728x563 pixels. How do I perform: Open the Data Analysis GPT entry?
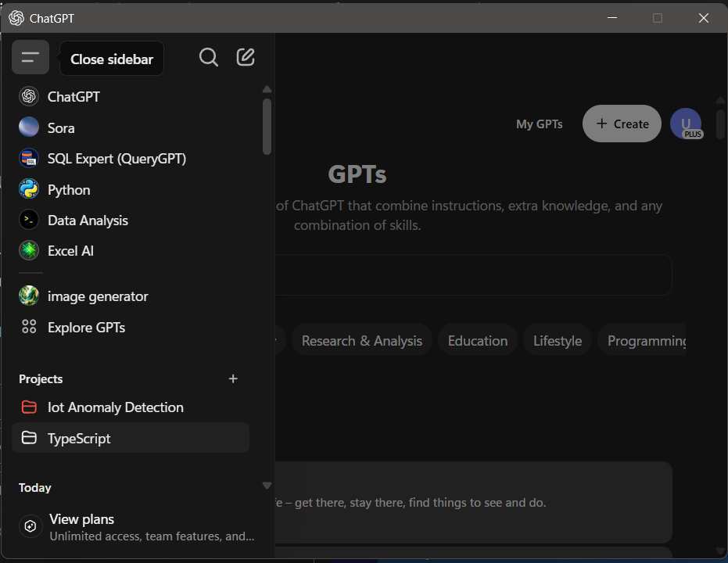(130, 221)
